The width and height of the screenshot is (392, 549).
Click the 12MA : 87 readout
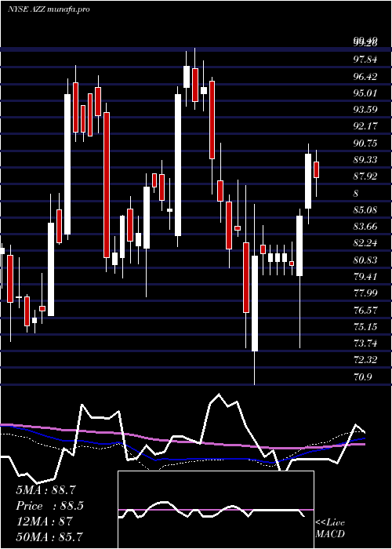[45, 521]
